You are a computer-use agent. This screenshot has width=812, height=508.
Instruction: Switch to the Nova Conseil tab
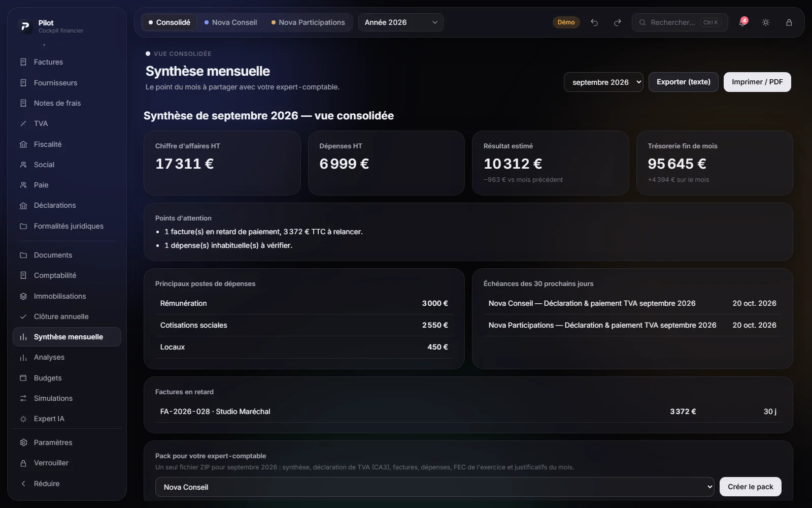(230, 22)
